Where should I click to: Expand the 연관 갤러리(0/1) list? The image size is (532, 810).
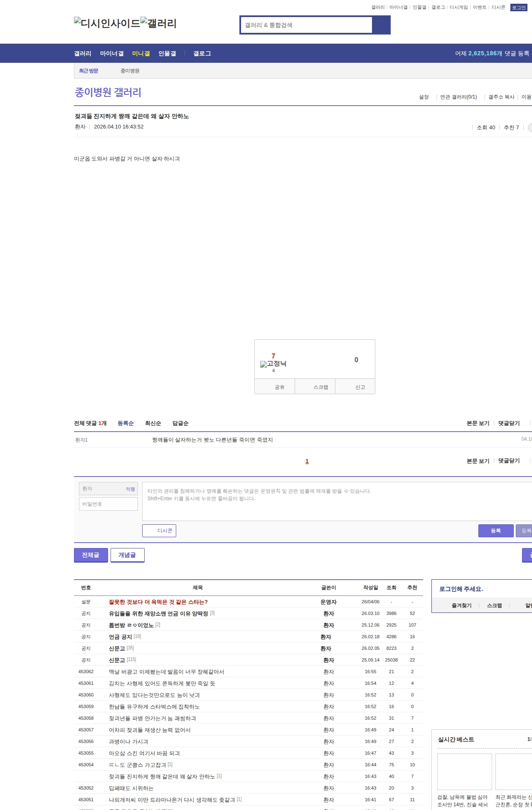point(458,97)
